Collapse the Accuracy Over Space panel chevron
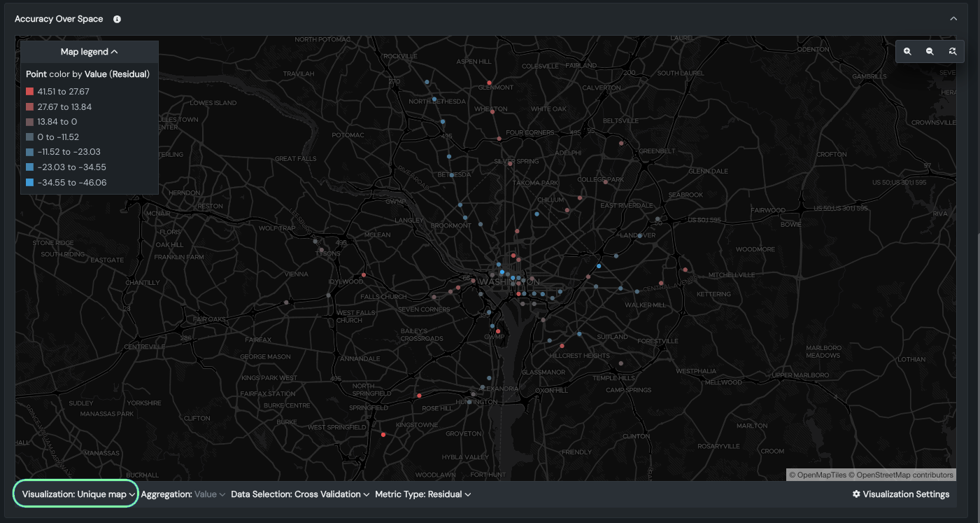 [x=953, y=19]
